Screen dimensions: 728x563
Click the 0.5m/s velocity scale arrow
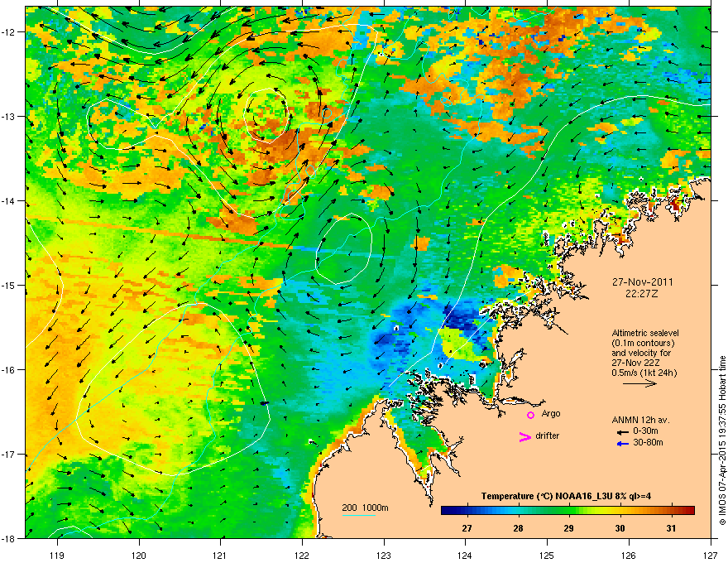coord(639,383)
